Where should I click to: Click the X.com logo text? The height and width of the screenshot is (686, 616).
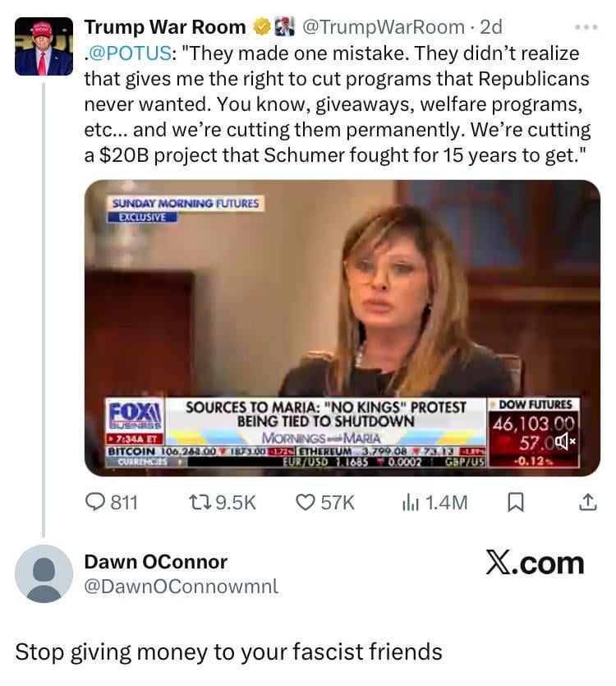click(x=534, y=563)
